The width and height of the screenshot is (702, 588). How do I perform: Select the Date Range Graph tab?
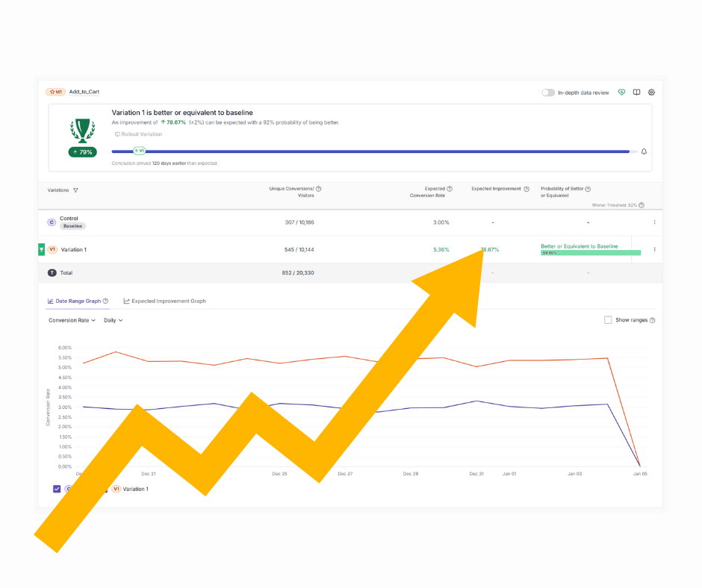coord(78,301)
